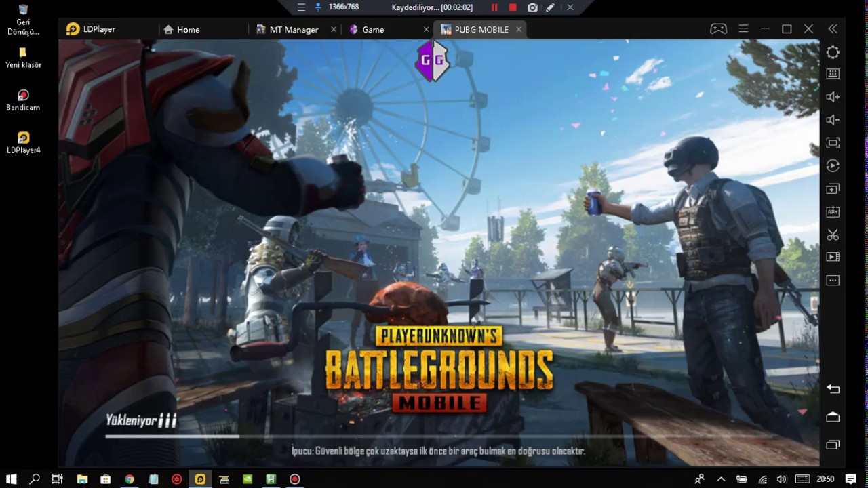Capture image with Bandicam camera icon
Viewport: 868px width, 488px height.
[x=532, y=7]
